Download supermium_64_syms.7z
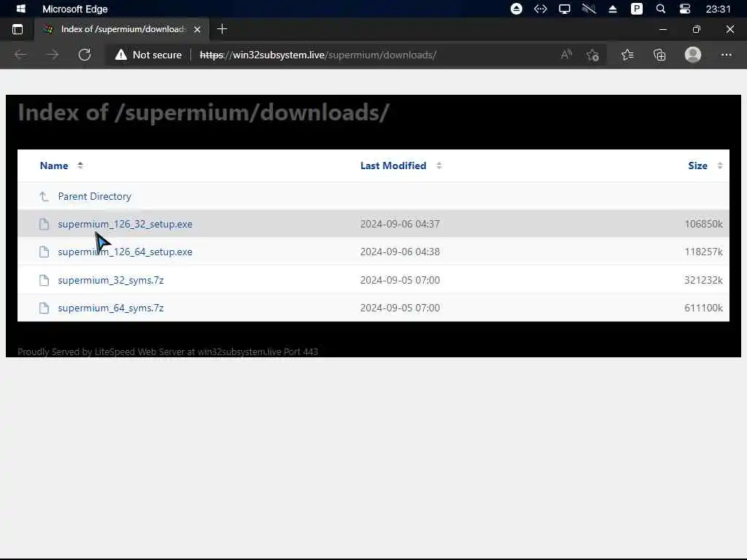Viewport: 747px width, 560px height. point(111,308)
